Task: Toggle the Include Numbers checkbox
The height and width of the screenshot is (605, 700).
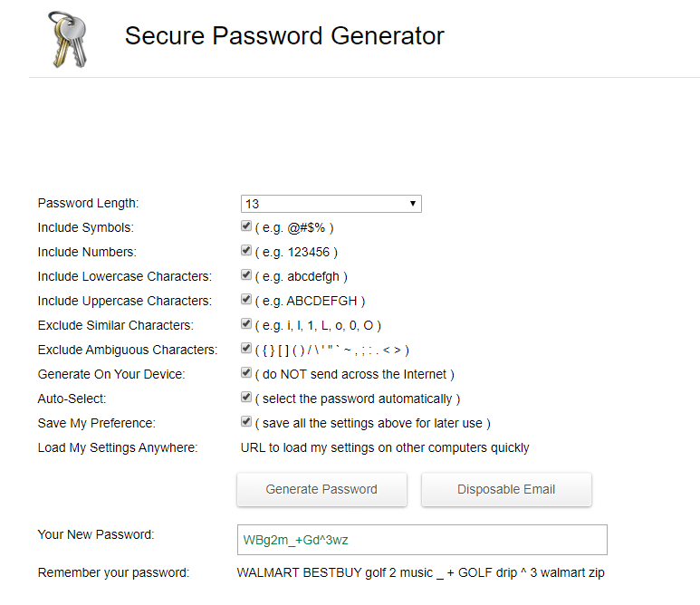Action: (x=246, y=251)
